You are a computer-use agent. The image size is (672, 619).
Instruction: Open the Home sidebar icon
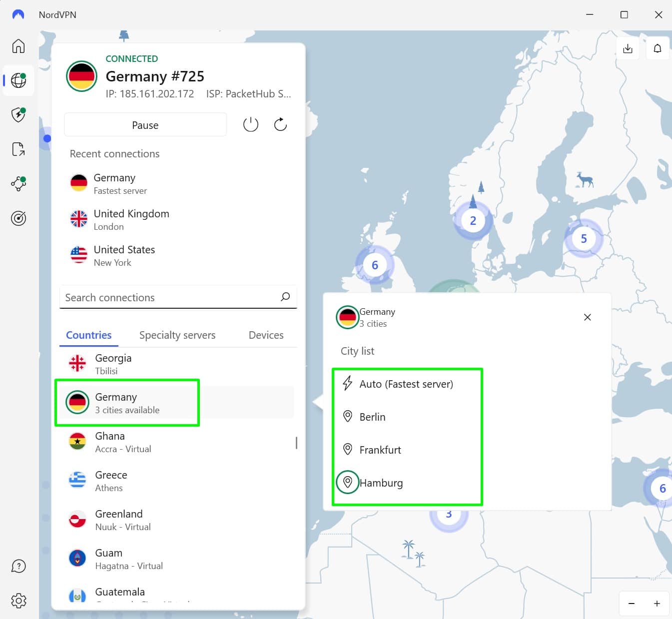pos(18,46)
